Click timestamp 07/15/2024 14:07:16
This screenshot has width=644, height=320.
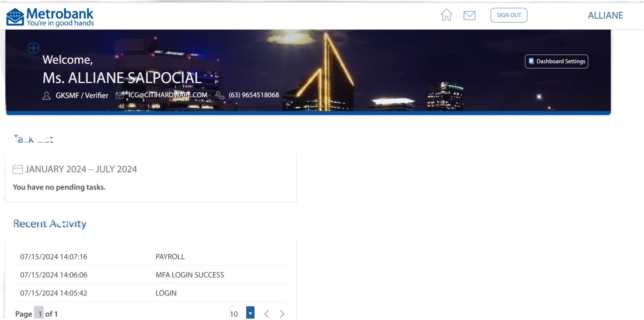54,257
